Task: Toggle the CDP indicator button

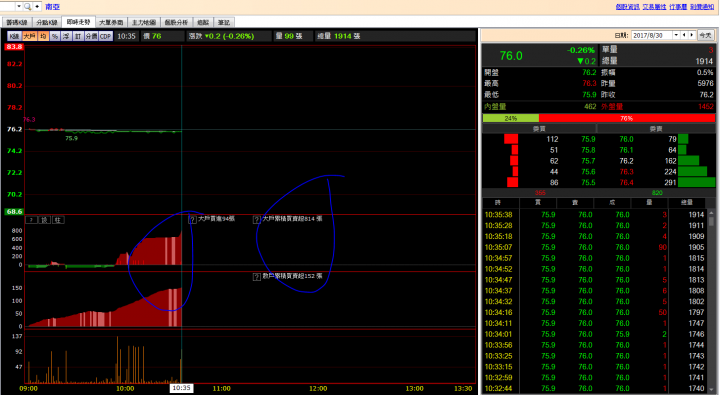Action: point(106,36)
